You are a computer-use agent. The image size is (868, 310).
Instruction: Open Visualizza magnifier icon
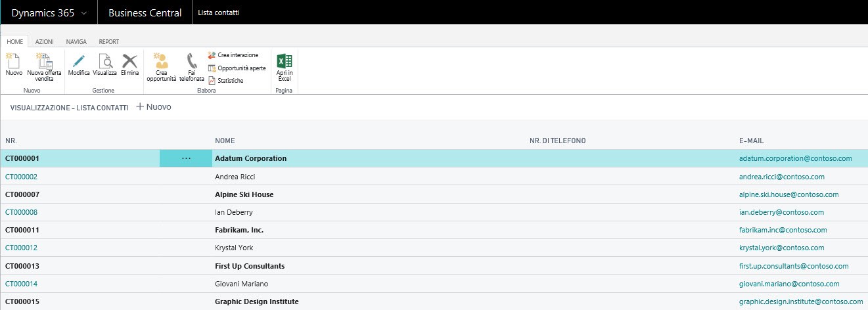pos(104,61)
